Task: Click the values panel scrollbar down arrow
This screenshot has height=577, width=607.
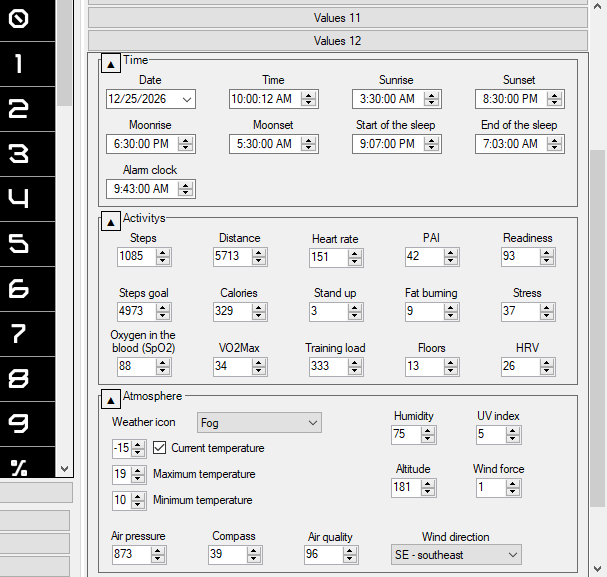Action: coord(597,569)
